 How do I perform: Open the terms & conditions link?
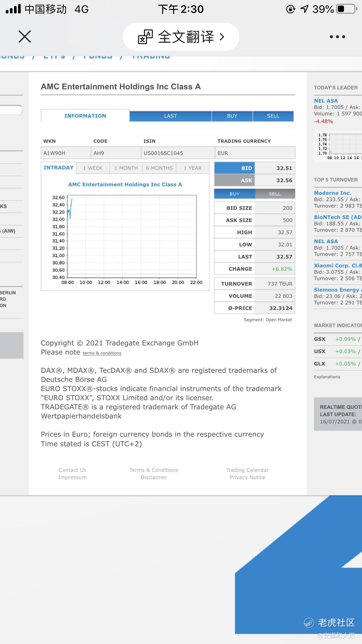102,353
